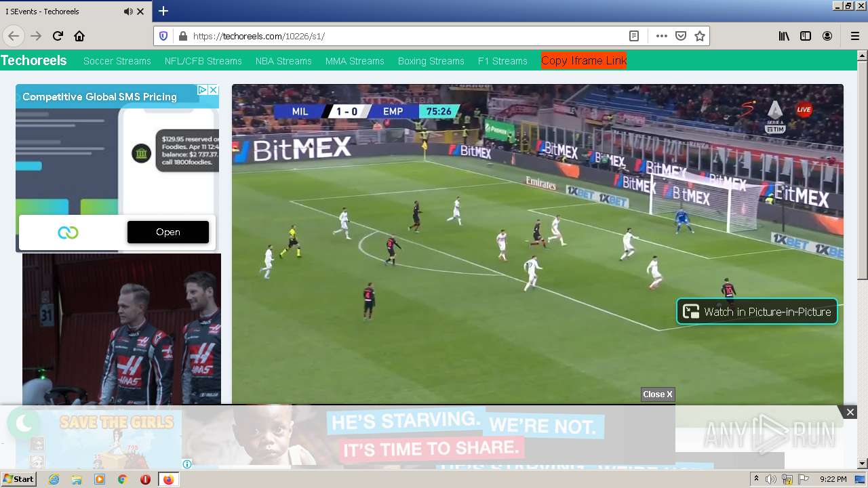Click the soccer match video player

pyautogui.click(x=538, y=244)
